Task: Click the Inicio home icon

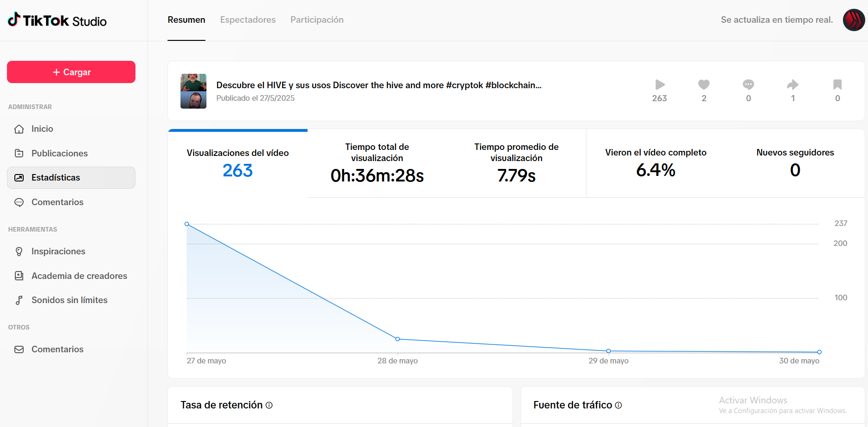Action: pyautogui.click(x=19, y=129)
